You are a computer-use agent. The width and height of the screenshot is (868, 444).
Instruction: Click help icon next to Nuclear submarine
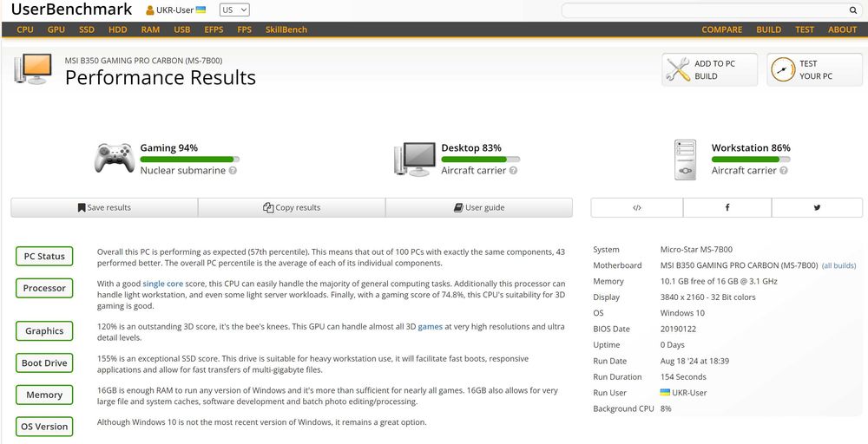233,170
